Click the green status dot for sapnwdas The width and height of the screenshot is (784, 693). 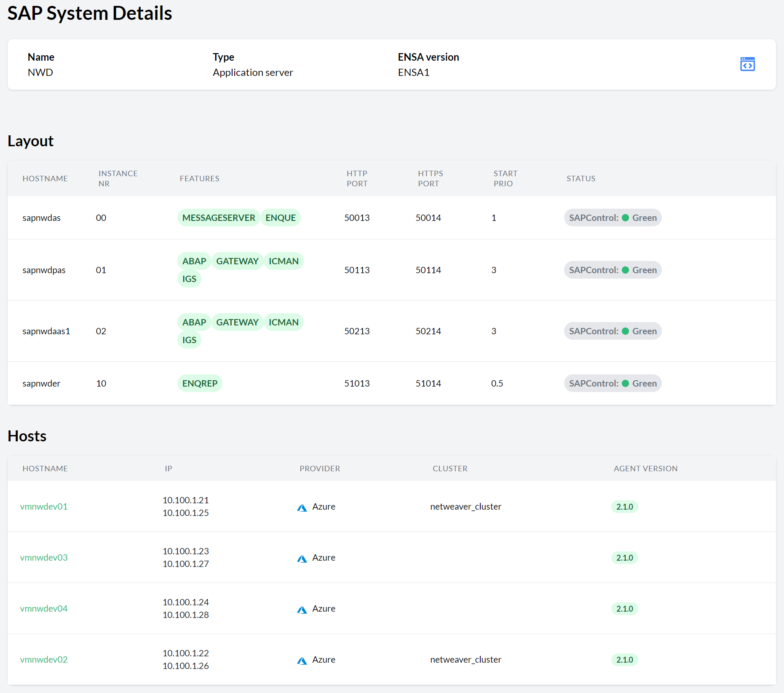[625, 218]
